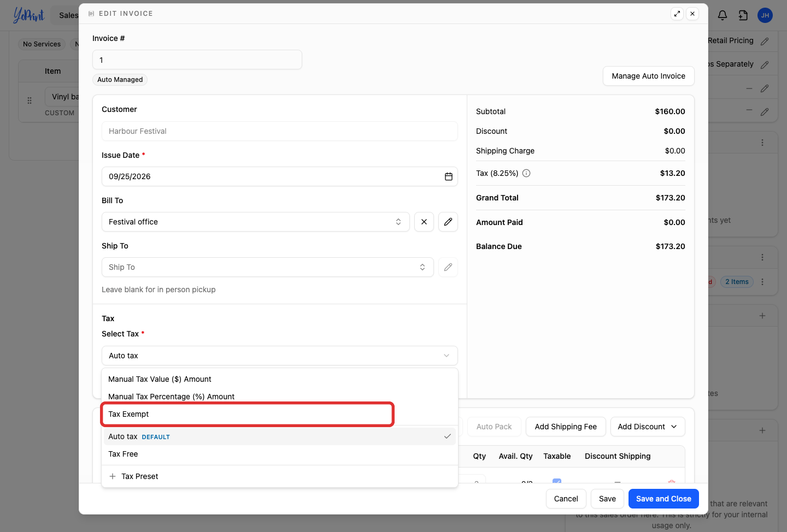Clear the Festival office Bill To address

pos(424,222)
